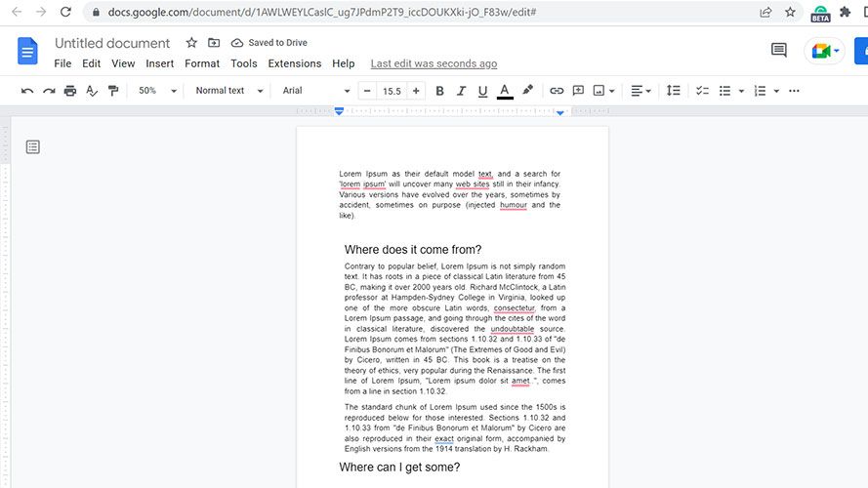Open the Extensions menu

tap(295, 63)
